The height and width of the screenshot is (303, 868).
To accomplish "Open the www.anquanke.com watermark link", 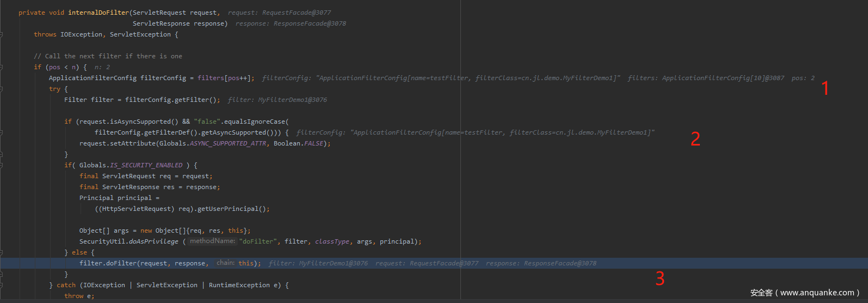I will point(804,293).
